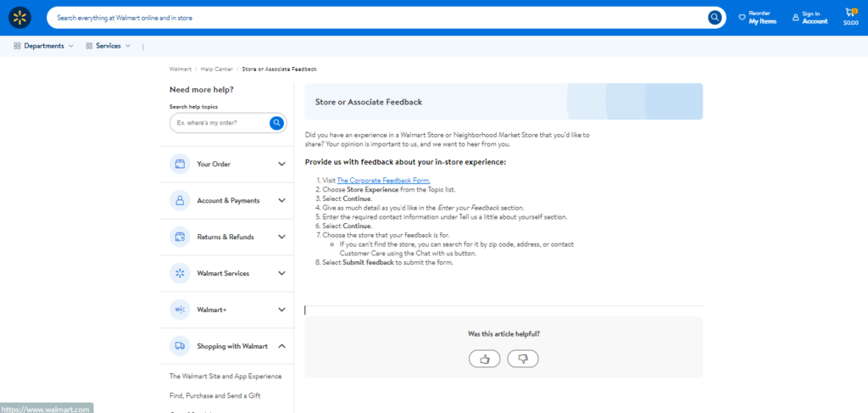
Task: Click the magnifier button in the top search bar
Action: point(715,18)
